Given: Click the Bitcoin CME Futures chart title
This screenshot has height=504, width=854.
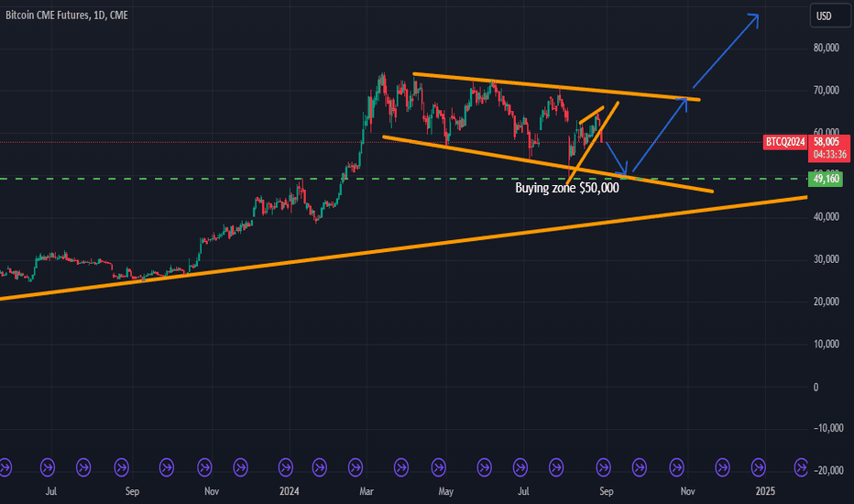Looking at the screenshot, I should point(67,16).
